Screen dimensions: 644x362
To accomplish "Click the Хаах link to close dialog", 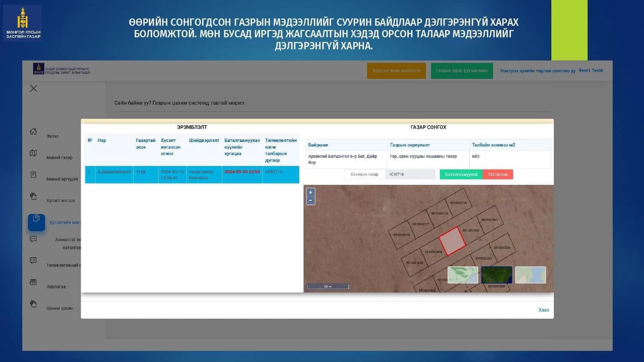I will (x=544, y=310).
